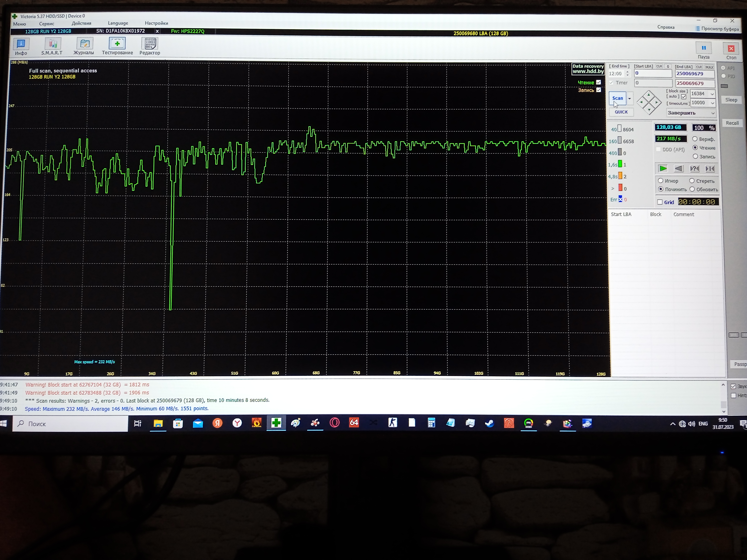This screenshot has height=560, width=747.
Task: Click the green 1,6s block color indicator
Action: [x=620, y=164]
